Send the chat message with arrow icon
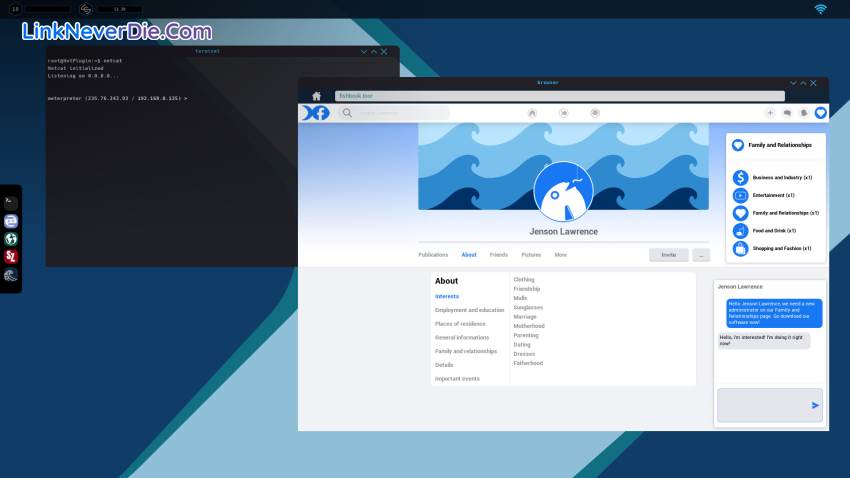 [x=815, y=405]
